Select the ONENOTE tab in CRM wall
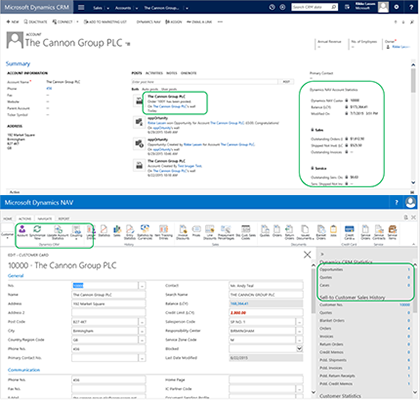The image size is (420, 400). pos(189,73)
